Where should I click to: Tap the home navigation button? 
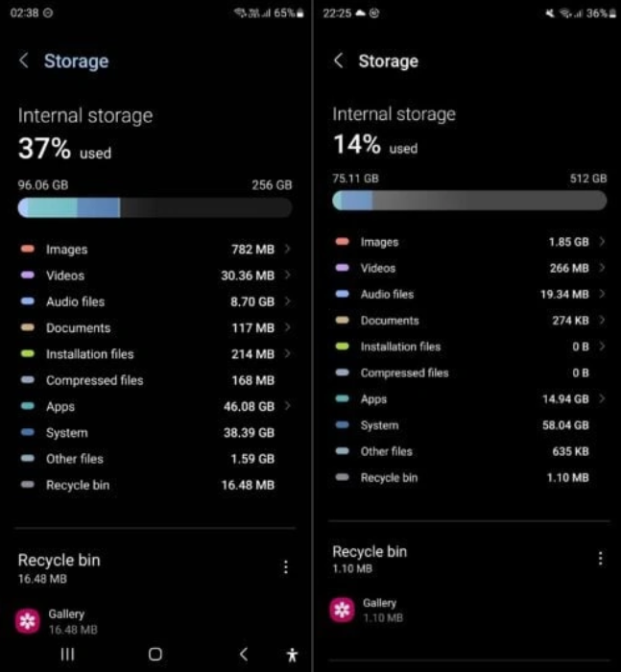coord(155,654)
